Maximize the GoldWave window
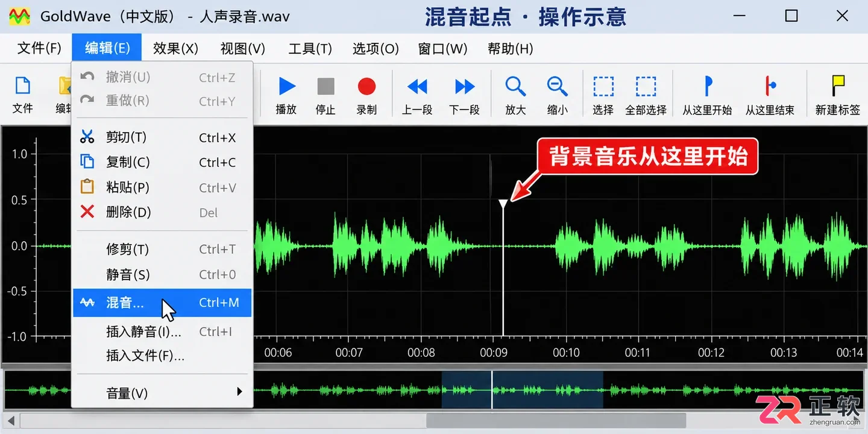 pyautogui.click(x=791, y=16)
